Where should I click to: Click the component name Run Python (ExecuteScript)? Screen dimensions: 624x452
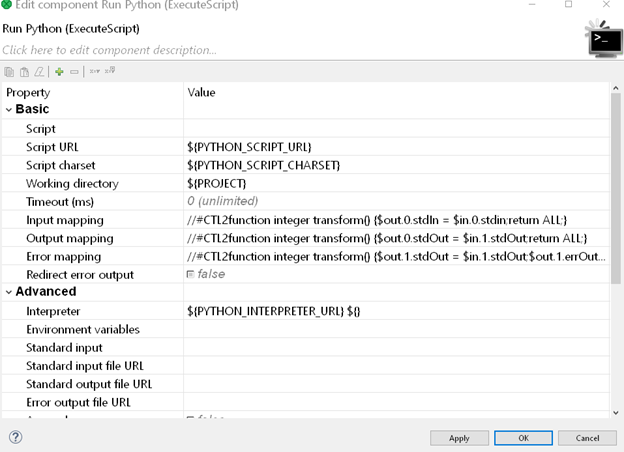point(71,29)
